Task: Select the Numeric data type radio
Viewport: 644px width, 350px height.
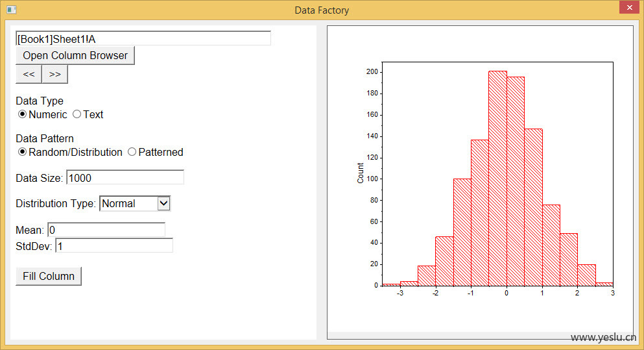Action: click(x=22, y=114)
